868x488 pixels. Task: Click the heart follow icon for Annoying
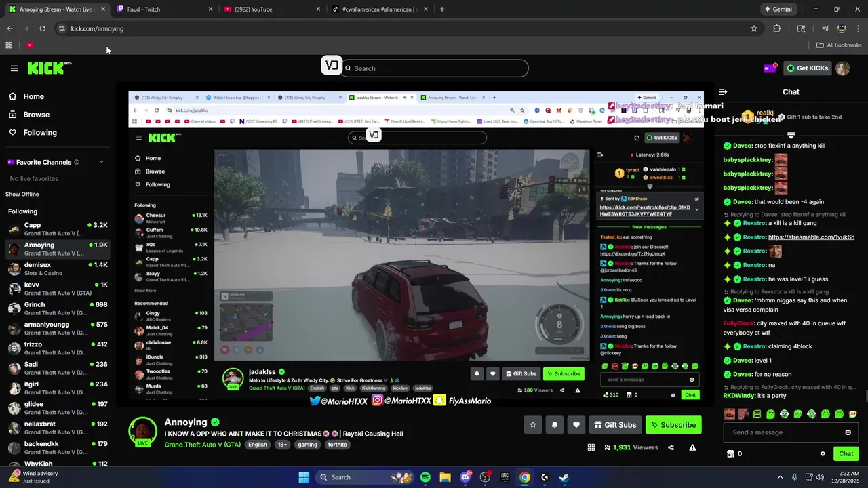576,425
